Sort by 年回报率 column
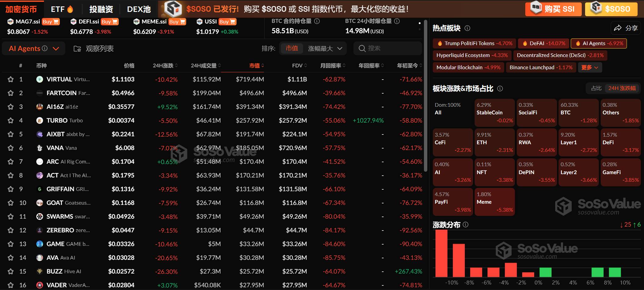 [371, 66]
